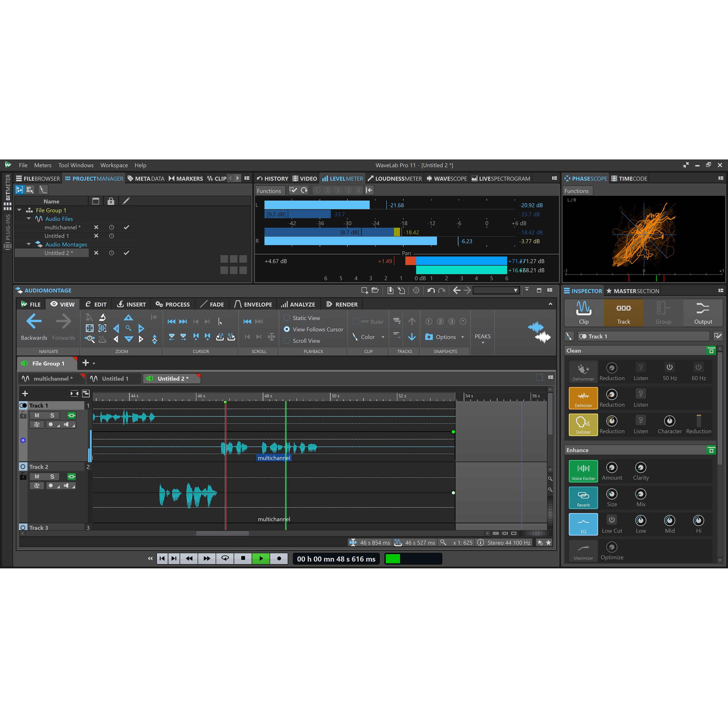This screenshot has width=728, height=728.
Task: Open the Reverb effect
Action: [583, 497]
